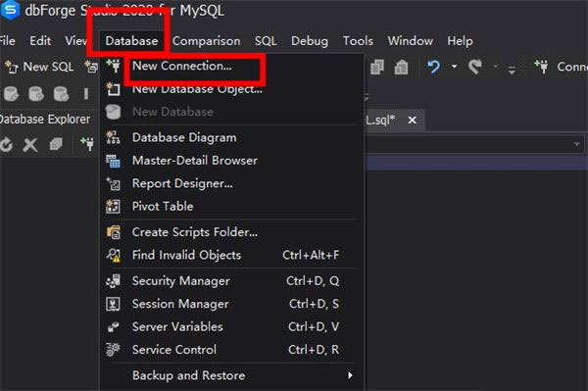Image resolution: width=588 pixels, height=391 pixels.
Task: Open the editor dropdown below document tab
Action: click(576, 144)
